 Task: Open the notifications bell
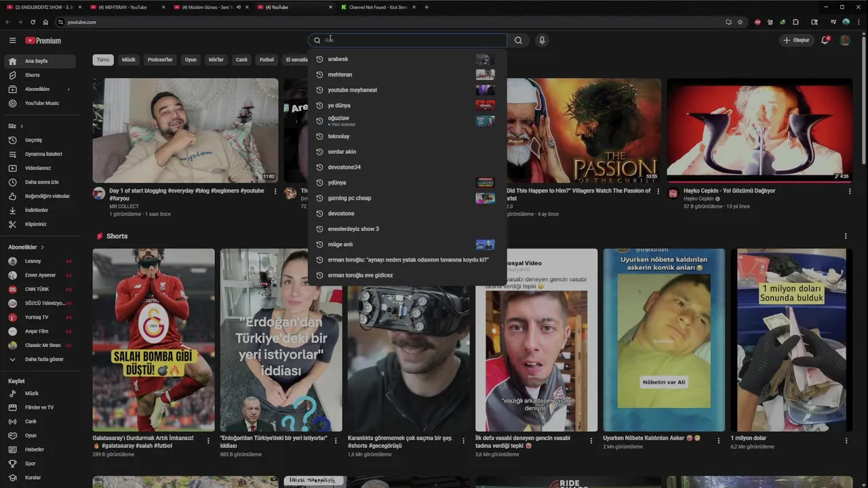click(x=825, y=40)
